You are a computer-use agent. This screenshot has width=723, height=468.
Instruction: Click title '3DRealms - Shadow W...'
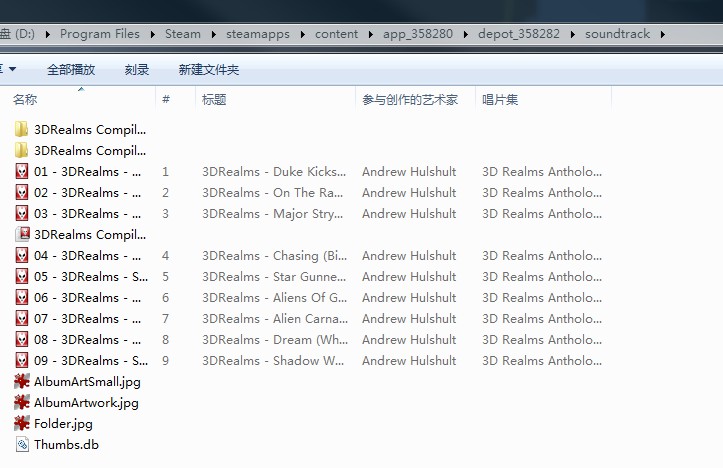273,360
